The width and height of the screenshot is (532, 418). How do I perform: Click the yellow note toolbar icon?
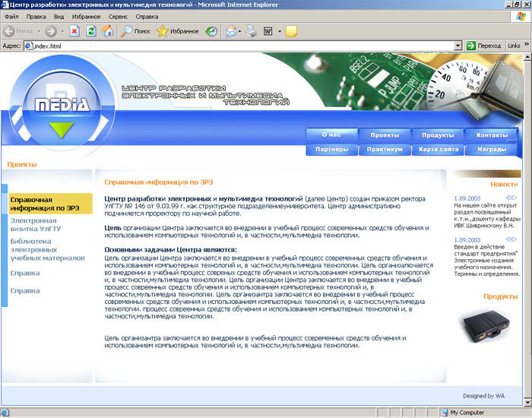coord(291,31)
